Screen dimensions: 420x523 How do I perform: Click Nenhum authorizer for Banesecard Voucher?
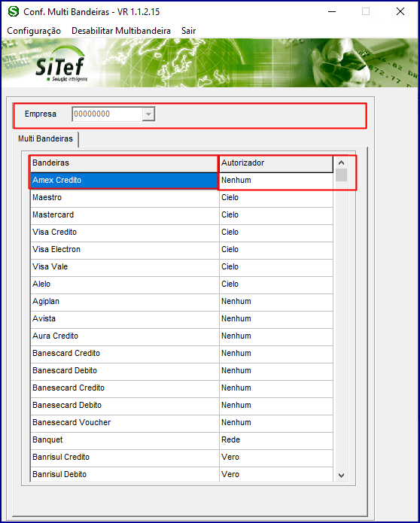276,423
